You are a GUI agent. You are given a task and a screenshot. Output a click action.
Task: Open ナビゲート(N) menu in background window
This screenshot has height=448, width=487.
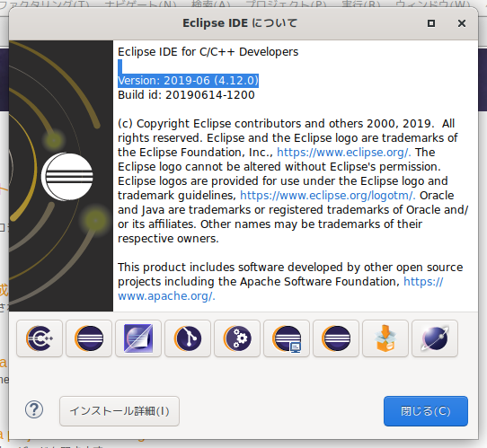coord(140,4)
